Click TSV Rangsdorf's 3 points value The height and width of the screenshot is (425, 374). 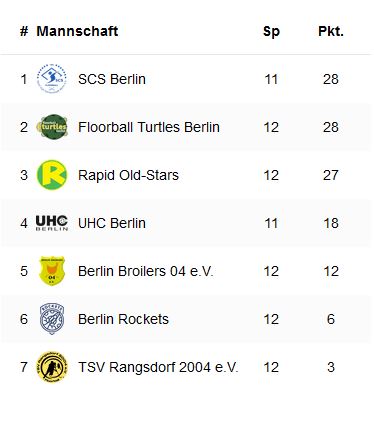point(331,367)
